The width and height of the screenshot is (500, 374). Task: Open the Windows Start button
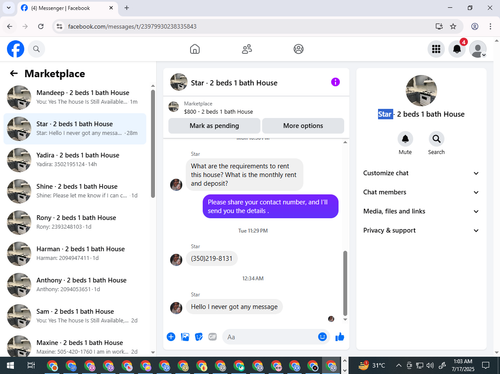tap(10, 366)
